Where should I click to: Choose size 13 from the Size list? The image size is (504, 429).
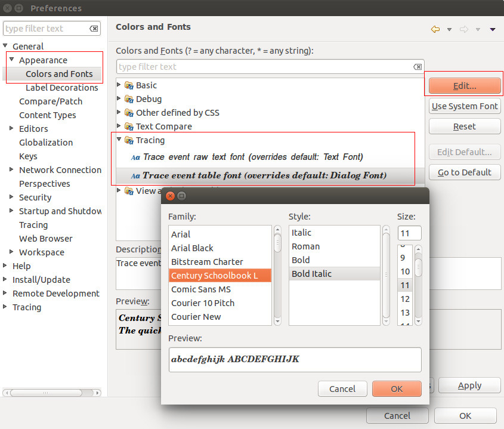point(405,312)
